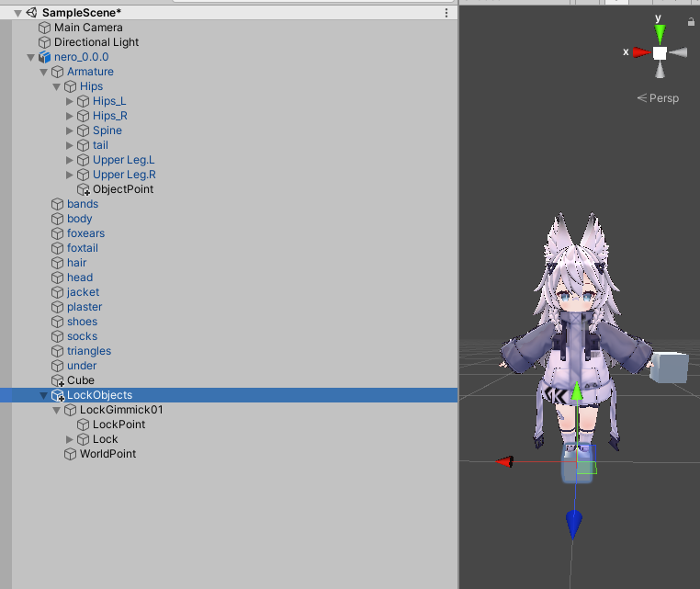Screen dimensions: 700x589
Task: Click the cube icon next to foxtail
Action: click(57, 248)
